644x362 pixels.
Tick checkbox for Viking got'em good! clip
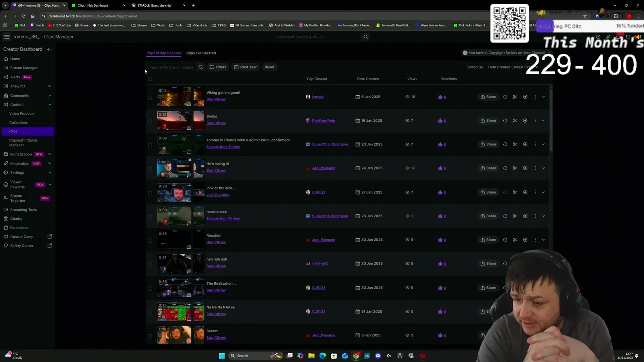click(x=150, y=98)
